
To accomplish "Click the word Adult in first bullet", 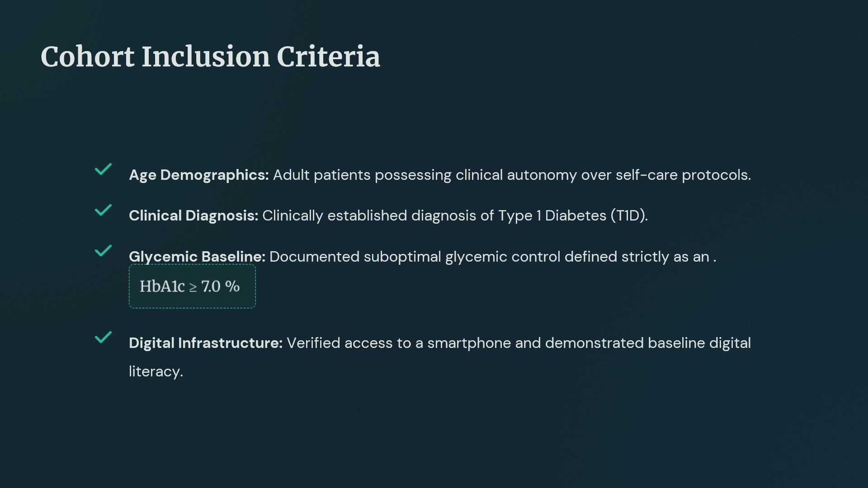I will pos(291,175).
